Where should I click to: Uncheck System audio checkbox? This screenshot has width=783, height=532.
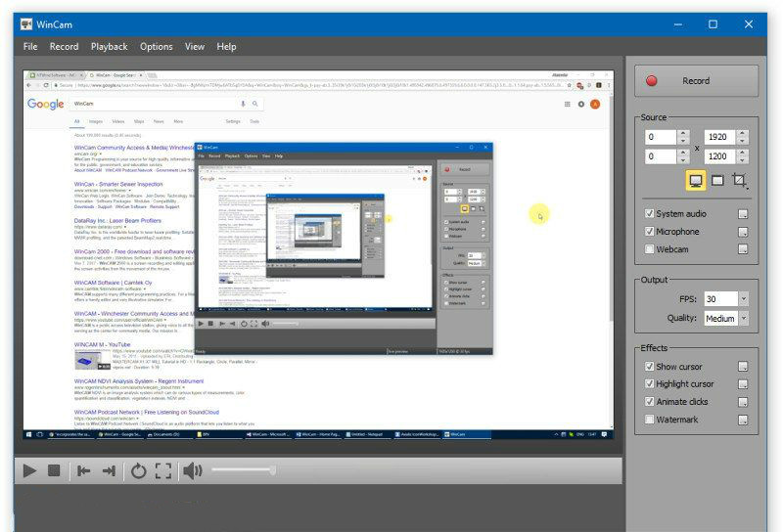click(649, 213)
